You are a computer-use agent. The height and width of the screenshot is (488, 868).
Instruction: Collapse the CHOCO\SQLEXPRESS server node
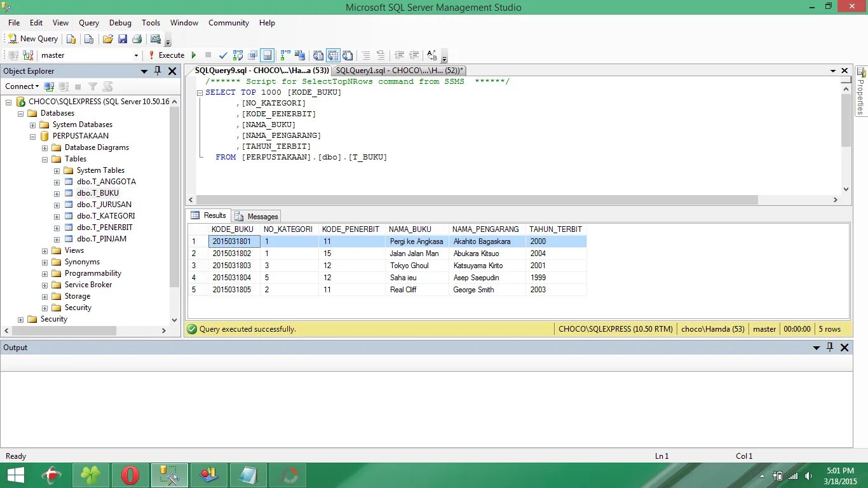pos(9,102)
